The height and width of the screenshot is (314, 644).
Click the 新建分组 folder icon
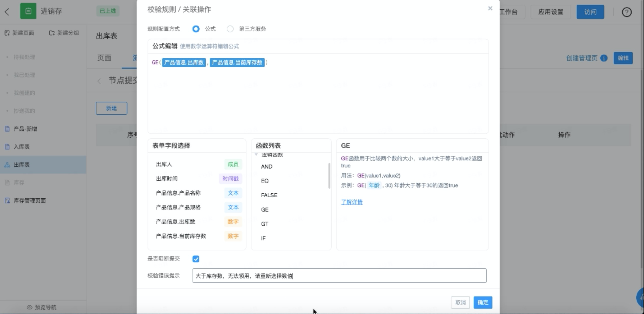coord(52,33)
